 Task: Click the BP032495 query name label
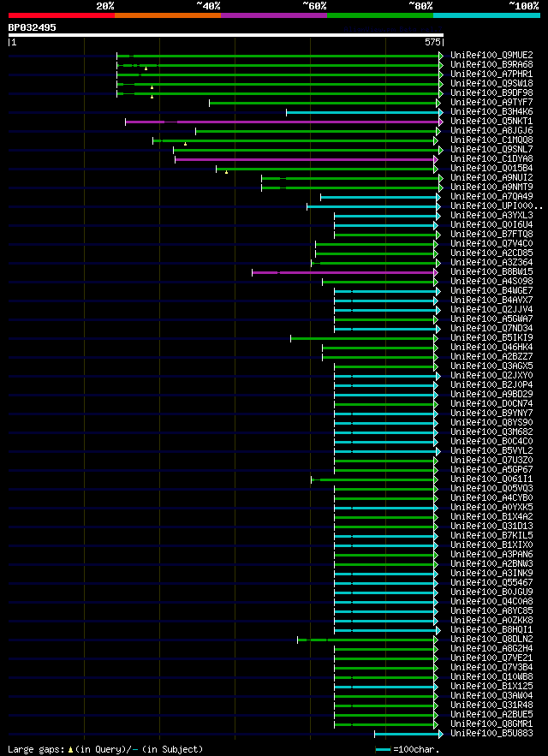click(32, 27)
